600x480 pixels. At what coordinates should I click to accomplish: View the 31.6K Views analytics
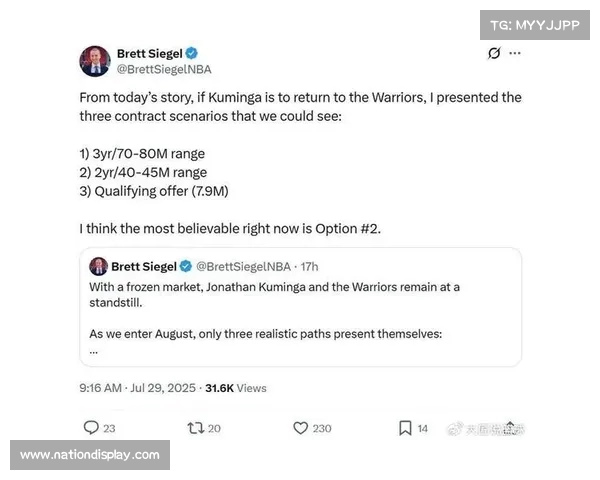click(x=236, y=387)
